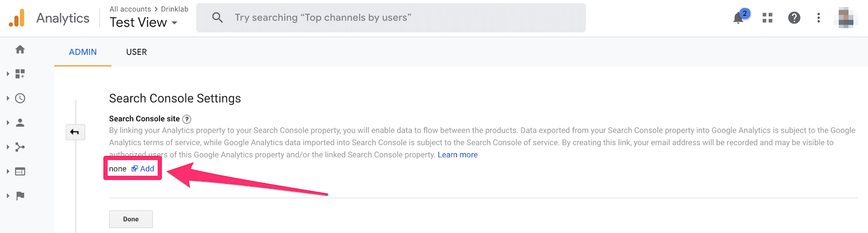Open the Customization dashboards icon
This screenshot has width=868, height=233.
coord(20,74)
